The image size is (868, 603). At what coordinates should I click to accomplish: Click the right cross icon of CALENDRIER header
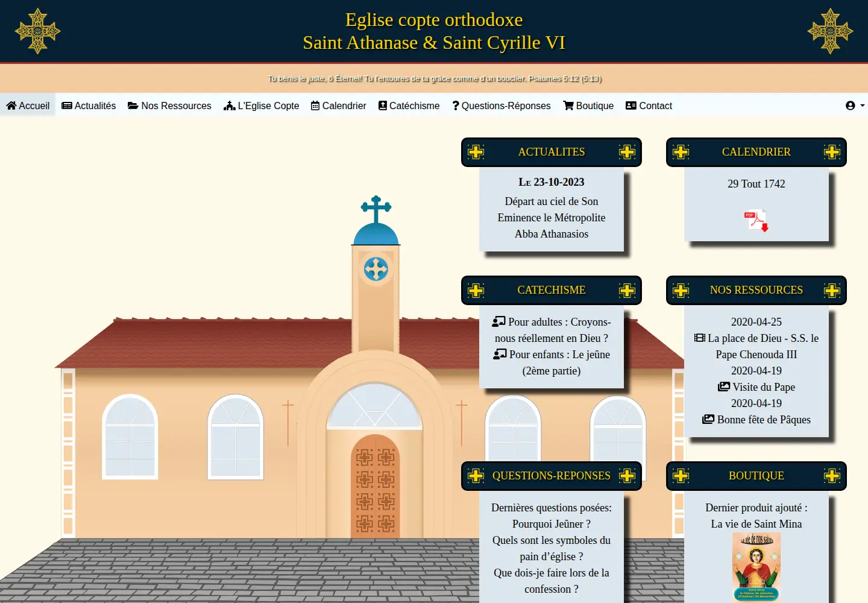[832, 152]
